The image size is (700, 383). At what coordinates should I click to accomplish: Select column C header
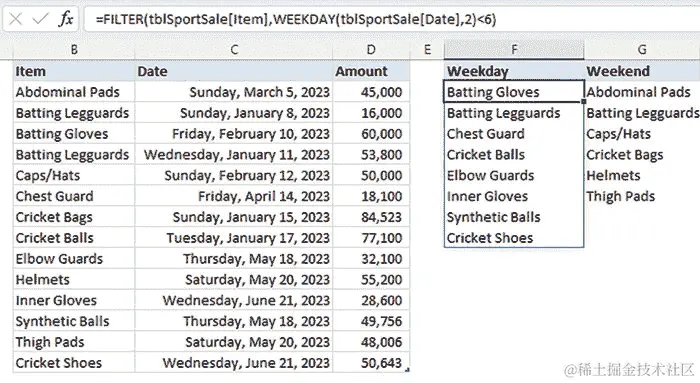pos(233,50)
